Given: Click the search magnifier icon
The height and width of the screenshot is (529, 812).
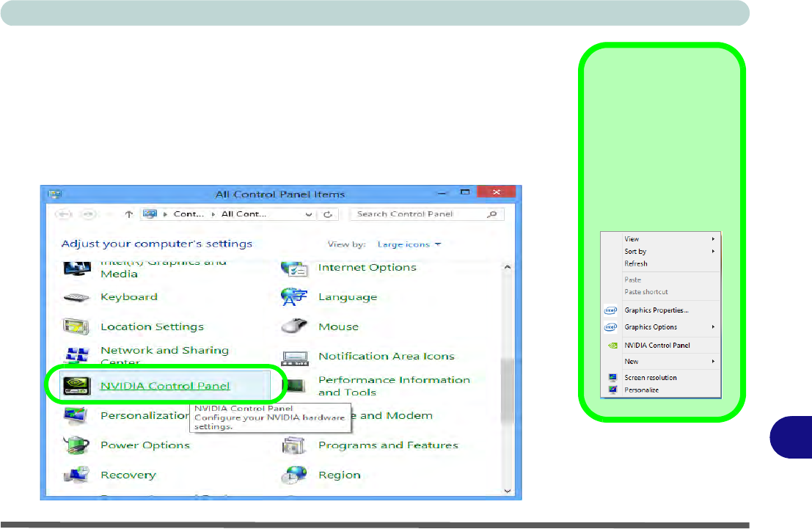Looking at the screenshot, I should (492, 214).
